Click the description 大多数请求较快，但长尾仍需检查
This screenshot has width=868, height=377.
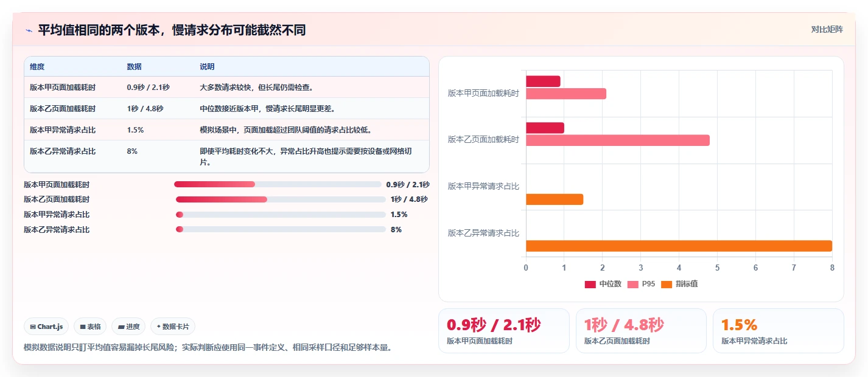pos(256,88)
